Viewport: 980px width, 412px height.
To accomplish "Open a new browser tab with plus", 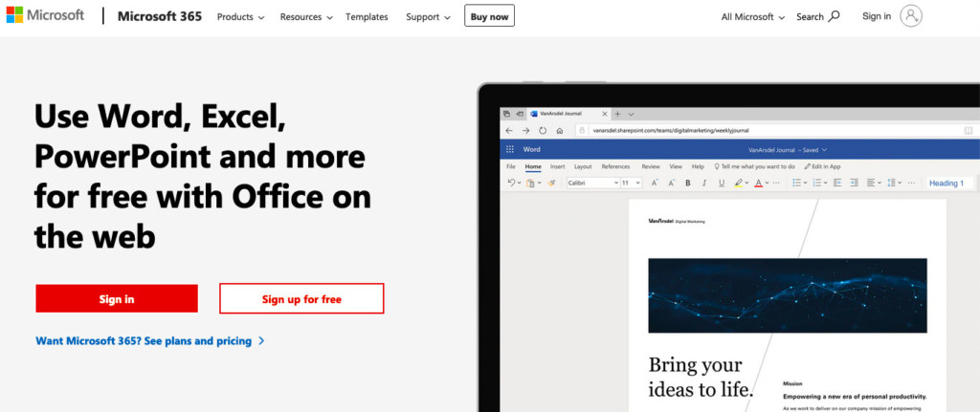I will point(617,115).
